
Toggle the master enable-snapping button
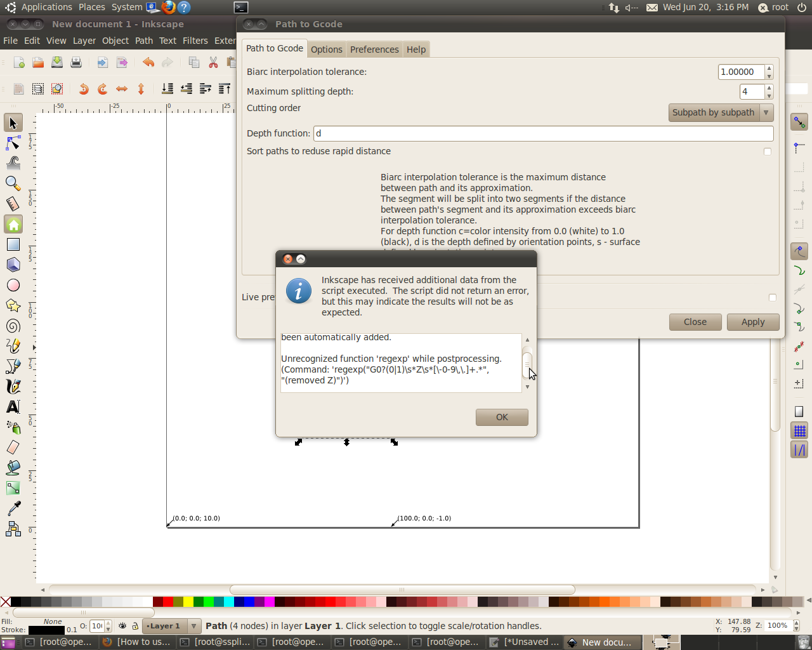point(799,121)
